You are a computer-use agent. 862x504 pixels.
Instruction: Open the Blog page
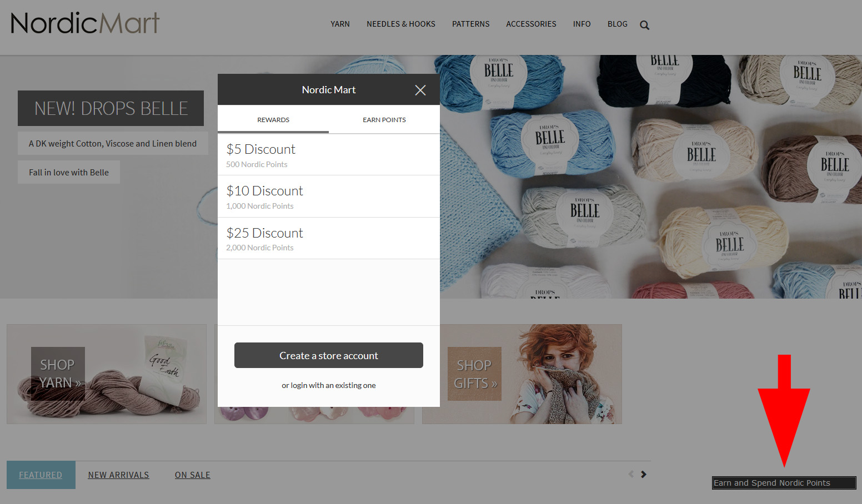pyautogui.click(x=617, y=24)
